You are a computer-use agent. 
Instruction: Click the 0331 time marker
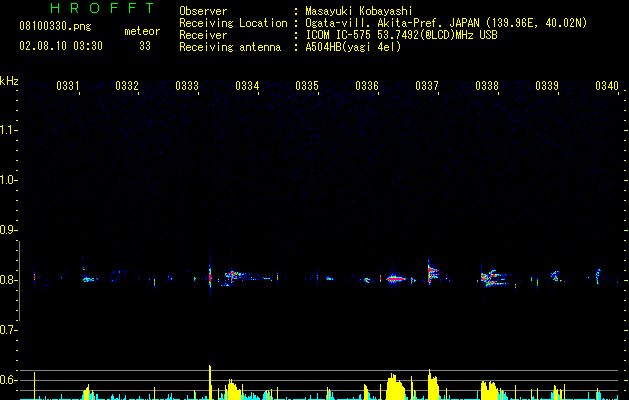tap(67, 86)
